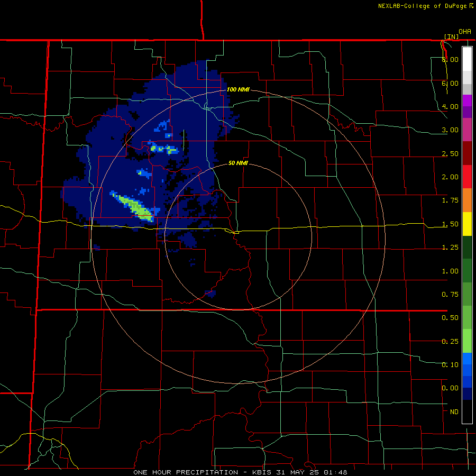Select the dark red legend swatch

click(467, 153)
